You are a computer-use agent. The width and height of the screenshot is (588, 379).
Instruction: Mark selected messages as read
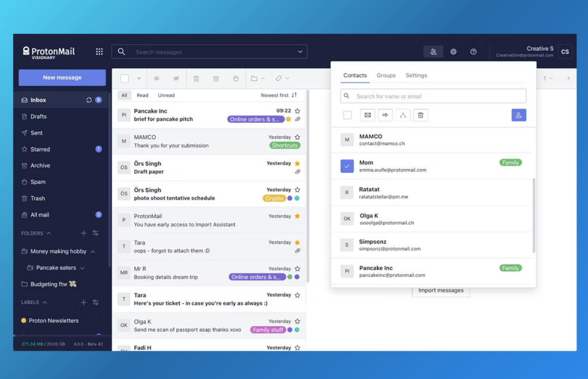(x=157, y=78)
